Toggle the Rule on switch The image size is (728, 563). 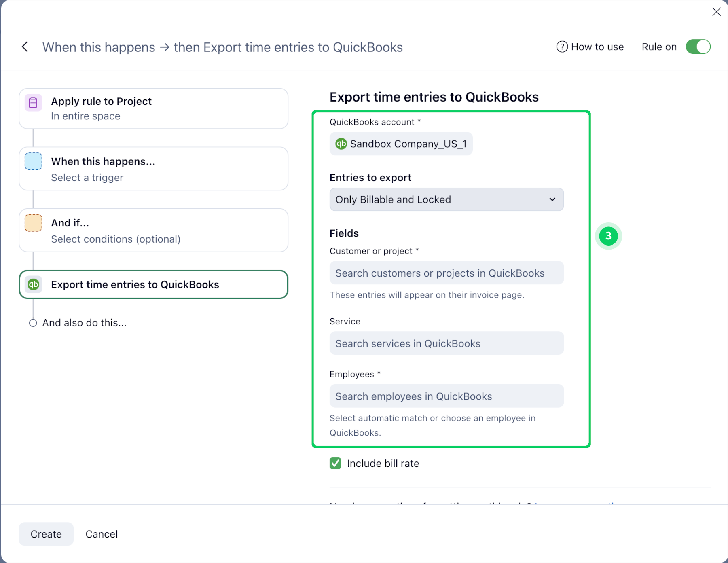pyautogui.click(x=698, y=47)
